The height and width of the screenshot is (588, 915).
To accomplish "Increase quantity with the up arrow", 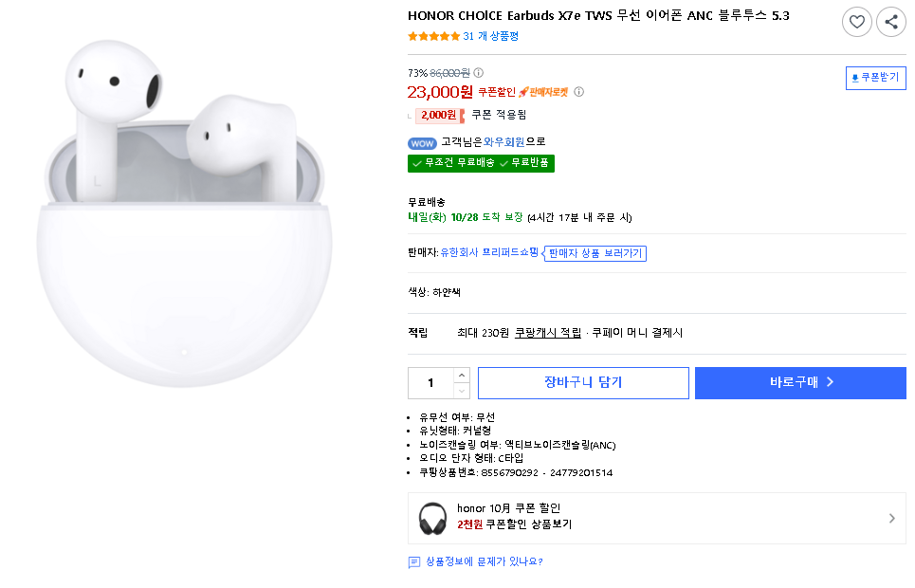I will tap(462, 375).
